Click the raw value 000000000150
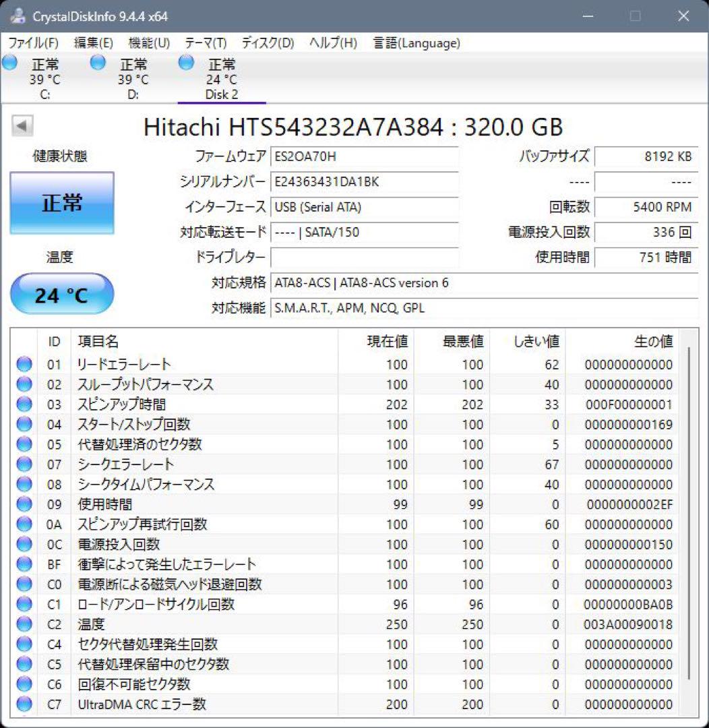Image resolution: width=709 pixels, height=728 pixels. click(x=629, y=544)
